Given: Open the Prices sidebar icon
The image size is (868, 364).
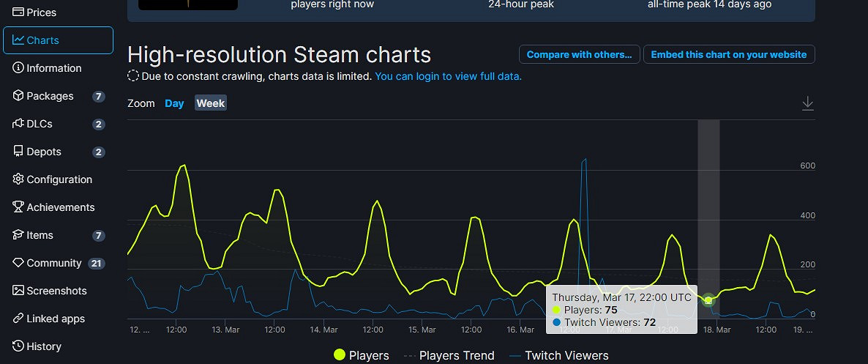Looking at the screenshot, I should coord(18,12).
